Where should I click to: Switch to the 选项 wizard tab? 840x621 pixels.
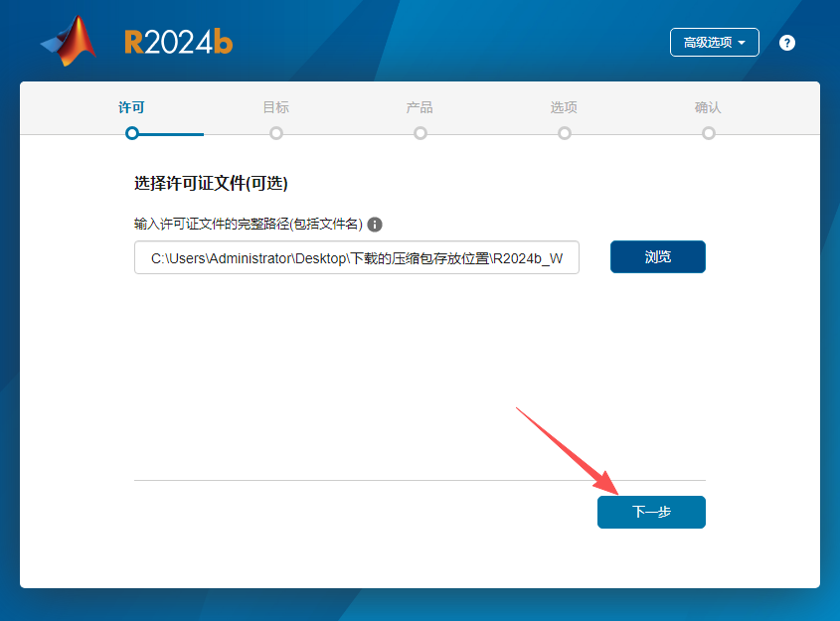click(564, 107)
